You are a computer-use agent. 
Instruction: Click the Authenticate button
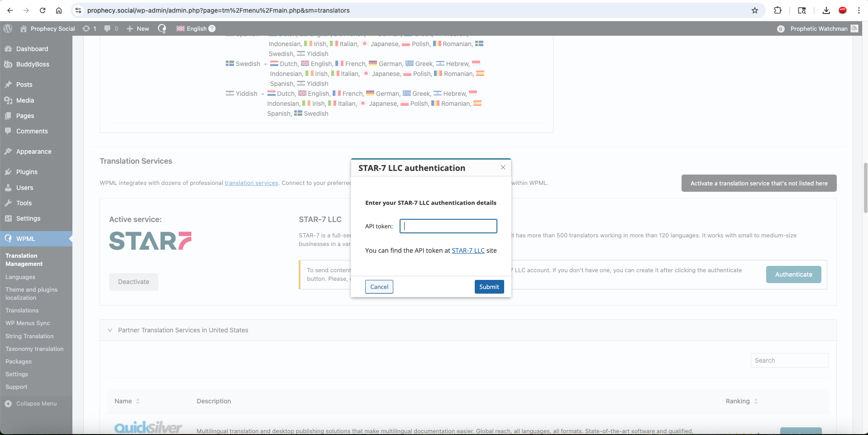(x=794, y=274)
